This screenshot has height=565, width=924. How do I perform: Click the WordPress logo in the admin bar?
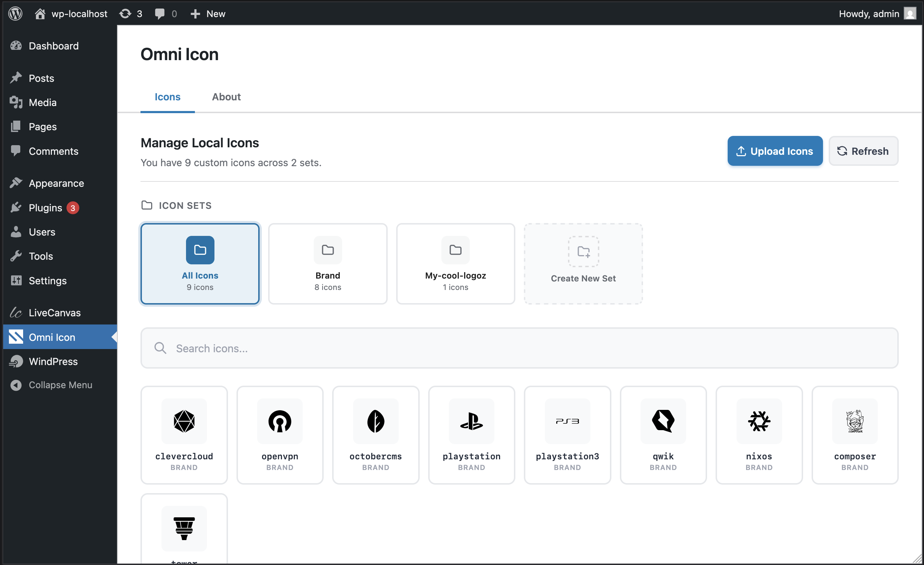tap(15, 14)
